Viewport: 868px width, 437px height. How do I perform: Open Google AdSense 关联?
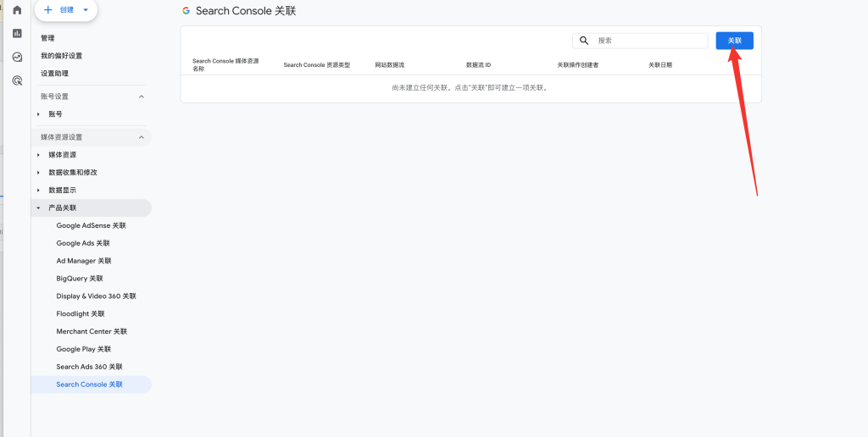click(92, 225)
